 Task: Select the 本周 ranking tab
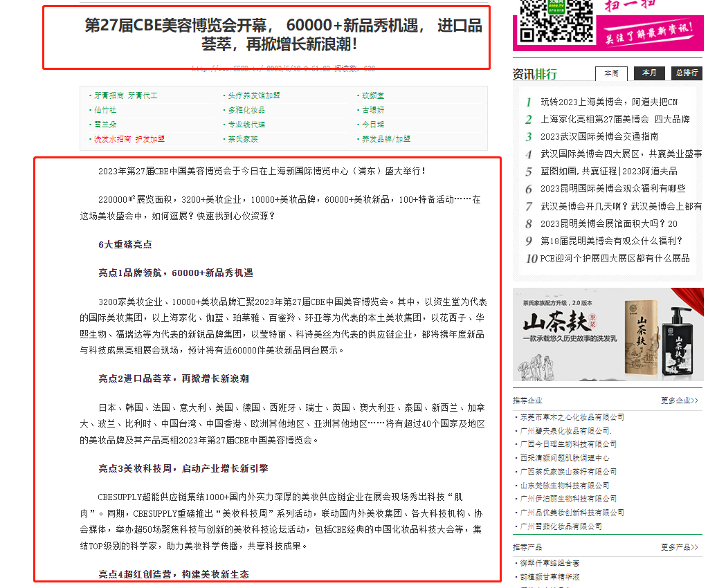point(611,73)
